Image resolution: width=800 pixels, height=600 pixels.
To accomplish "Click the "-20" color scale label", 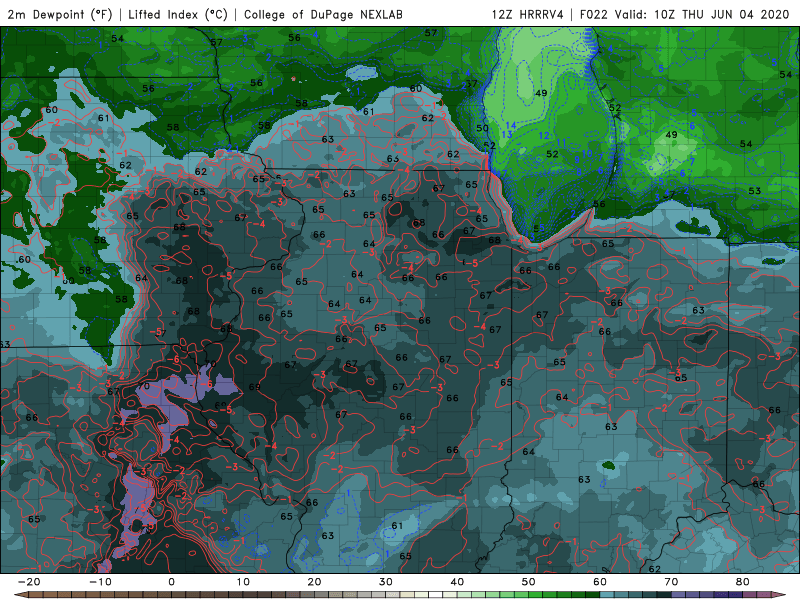I will point(29,582).
